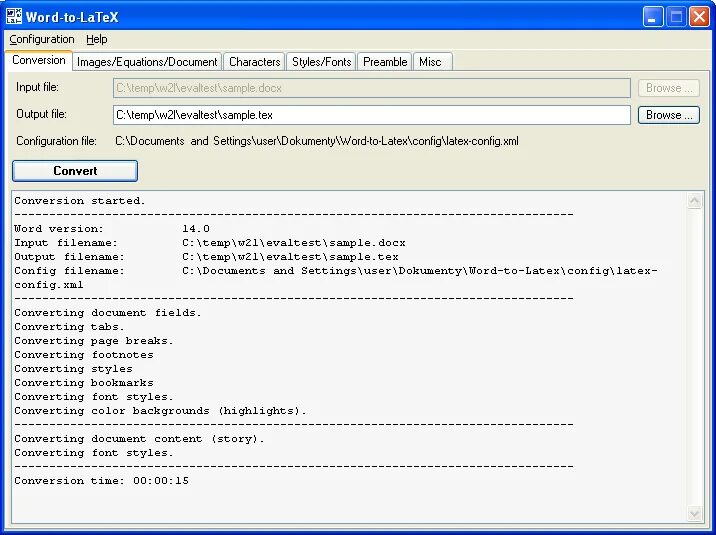Click the log scrollbar up arrow

point(695,200)
